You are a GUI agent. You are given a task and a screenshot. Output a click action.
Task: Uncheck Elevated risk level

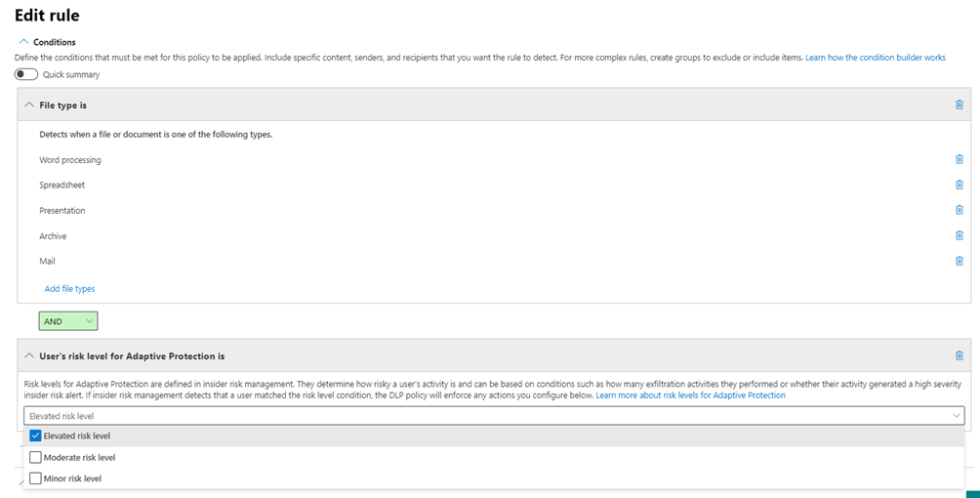(36, 436)
